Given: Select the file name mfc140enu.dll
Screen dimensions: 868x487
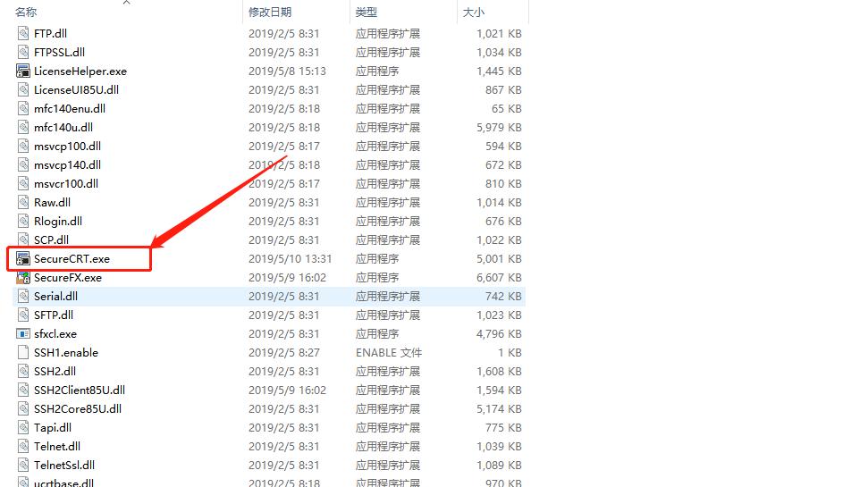Looking at the screenshot, I should (70, 108).
